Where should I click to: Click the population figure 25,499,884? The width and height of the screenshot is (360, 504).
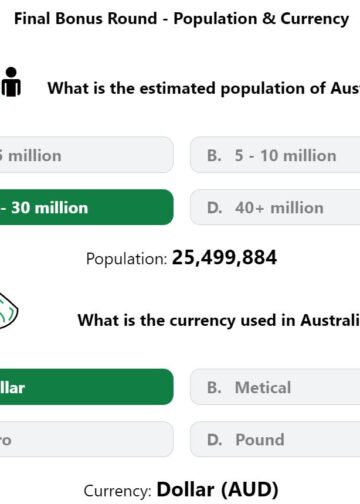pyautogui.click(x=224, y=257)
